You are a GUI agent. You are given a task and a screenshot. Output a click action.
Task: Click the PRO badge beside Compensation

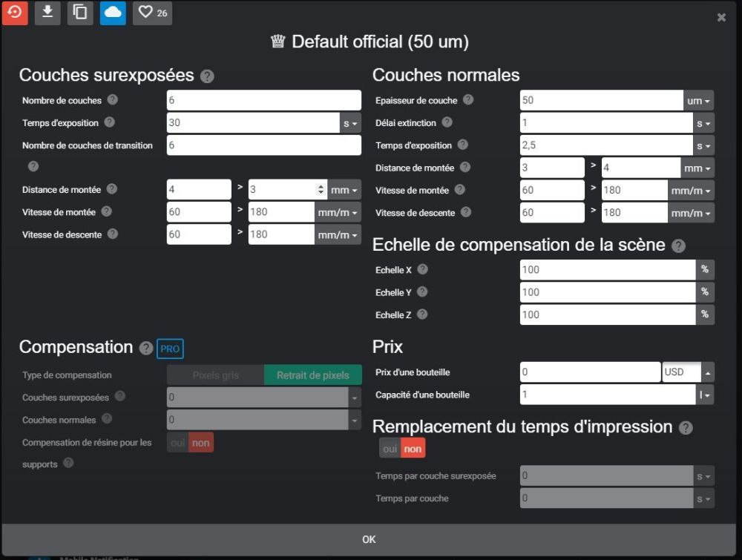click(170, 349)
